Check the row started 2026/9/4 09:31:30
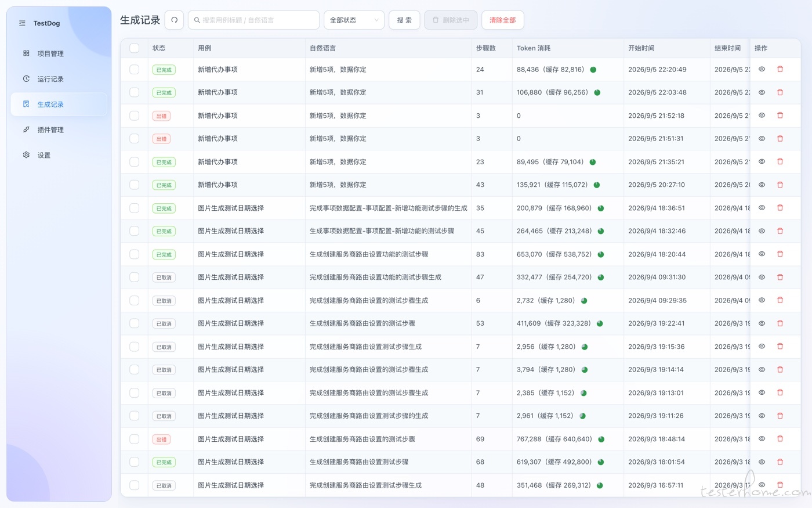 [x=135, y=278]
